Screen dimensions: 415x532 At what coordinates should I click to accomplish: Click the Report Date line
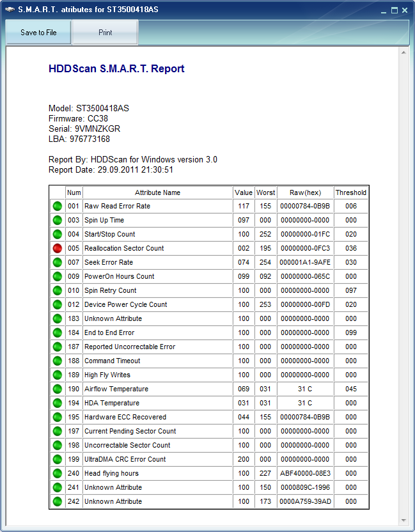point(111,169)
